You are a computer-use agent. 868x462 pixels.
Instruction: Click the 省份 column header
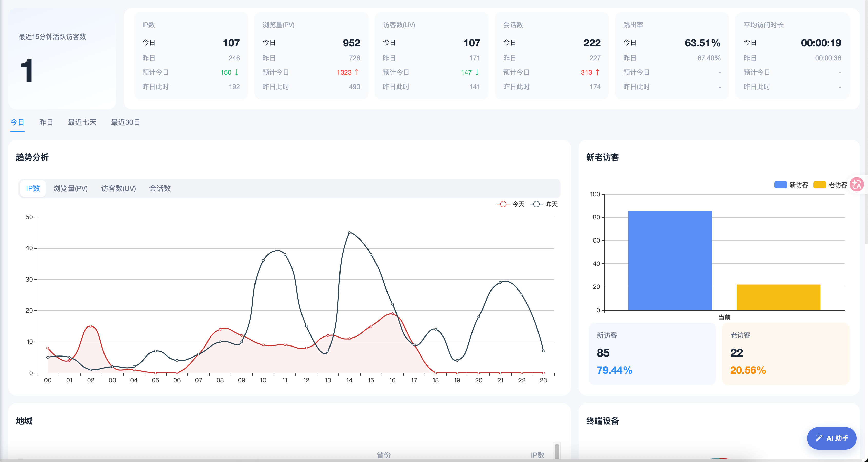pos(383,455)
